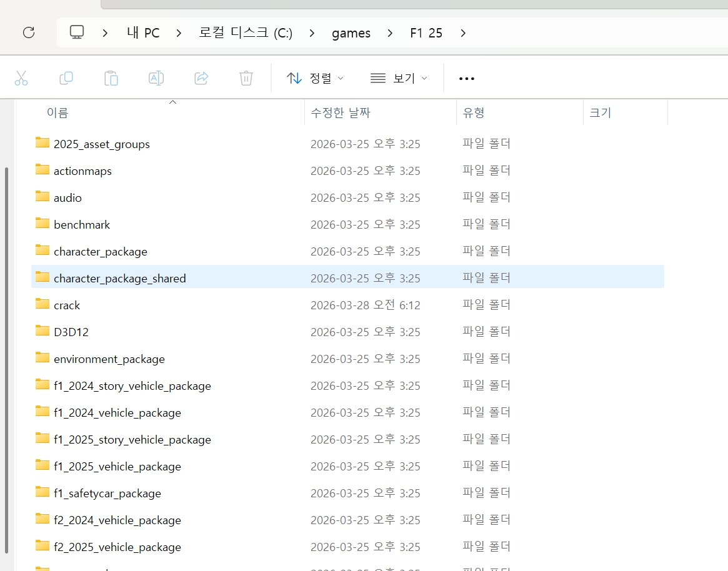Click the Rename icon in toolbar

(x=156, y=78)
